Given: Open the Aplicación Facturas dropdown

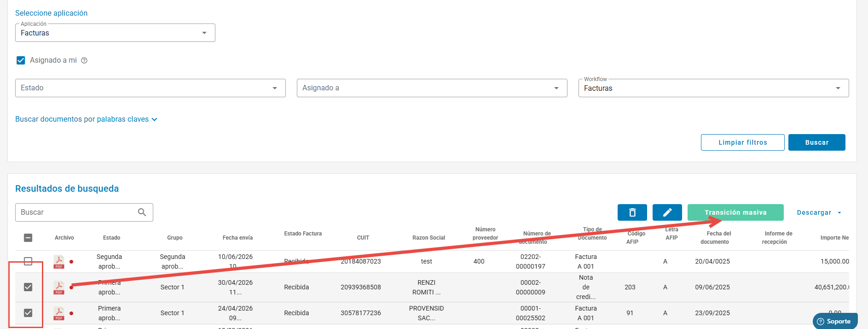Looking at the screenshot, I should pyautogui.click(x=115, y=33).
